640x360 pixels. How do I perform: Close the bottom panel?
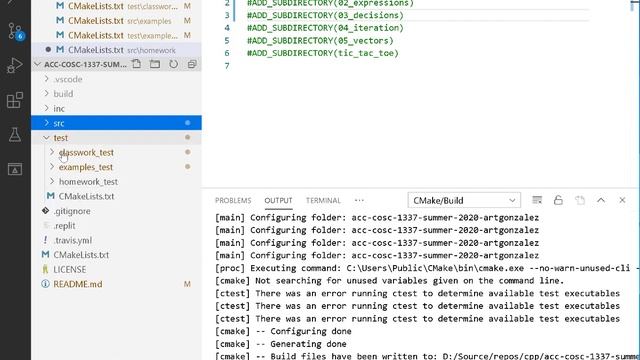point(622,200)
